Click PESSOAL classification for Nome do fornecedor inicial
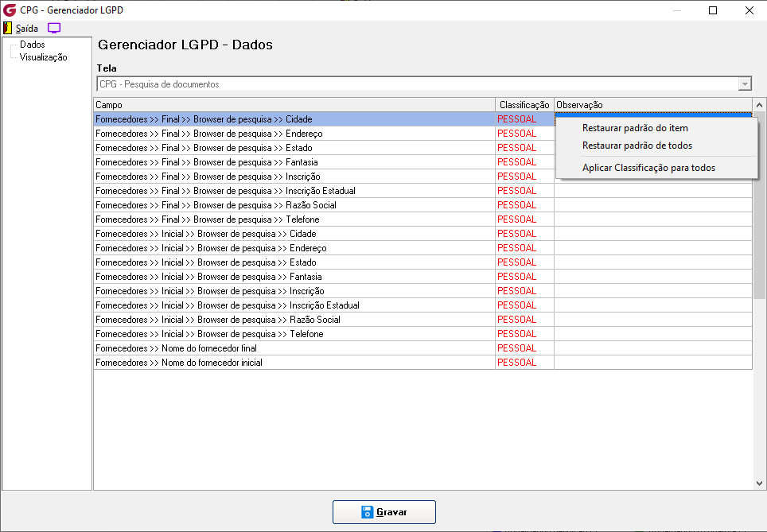Viewport: 767px width, 532px height. tap(517, 363)
